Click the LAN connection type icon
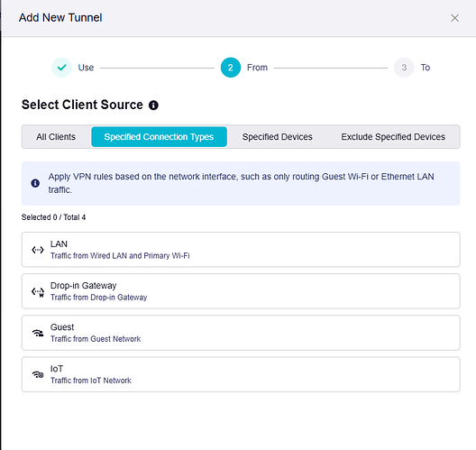476x450 pixels. (x=38, y=250)
